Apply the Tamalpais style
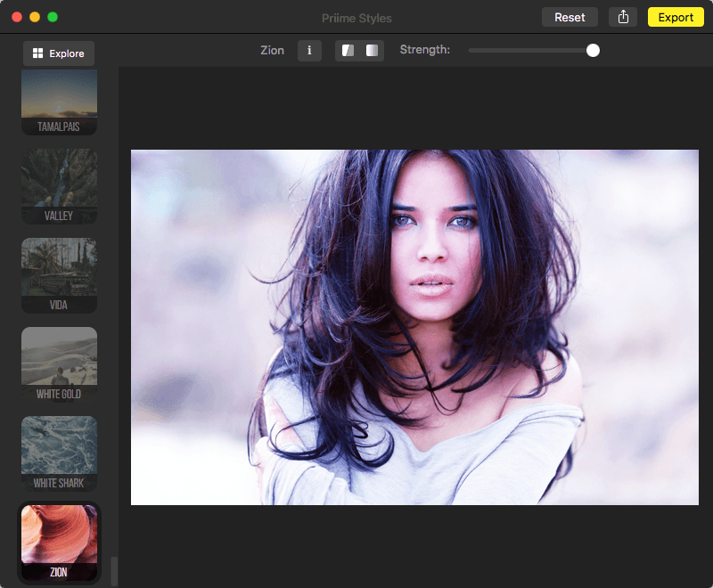Viewport: 713px width, 588px height. click(59, 102)
